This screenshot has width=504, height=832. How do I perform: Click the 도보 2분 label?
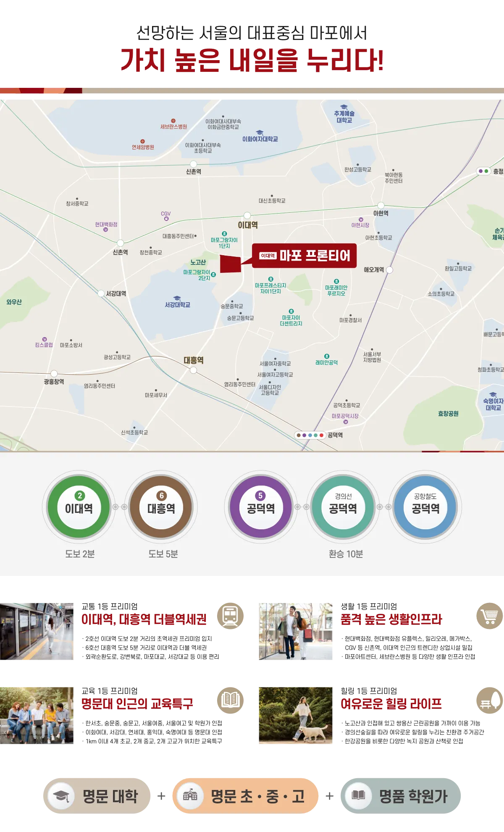pos(80,554)
